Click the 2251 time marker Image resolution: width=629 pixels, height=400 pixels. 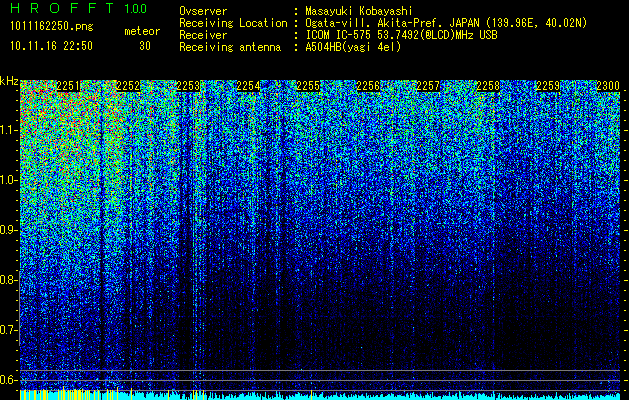(x=68, y=86)
